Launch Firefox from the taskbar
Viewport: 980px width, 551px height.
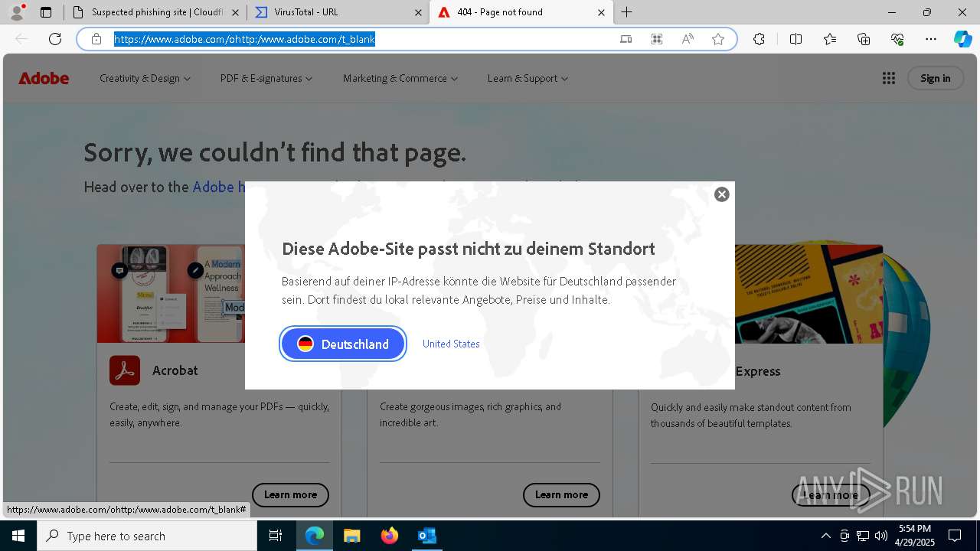pos(390,536)
